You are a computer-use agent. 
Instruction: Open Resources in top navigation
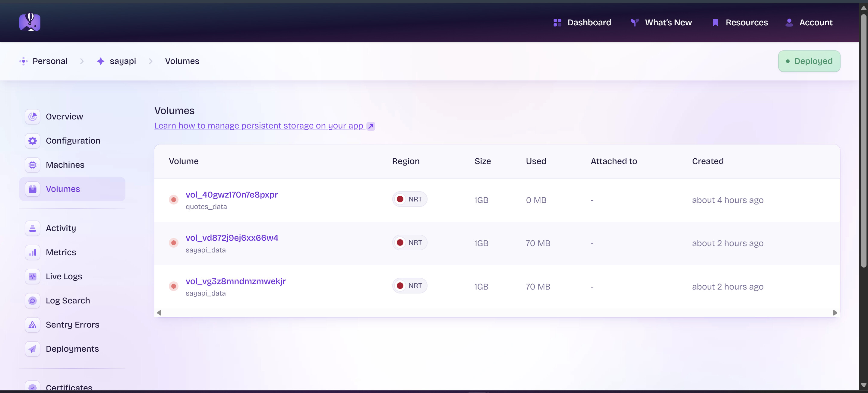740,23
